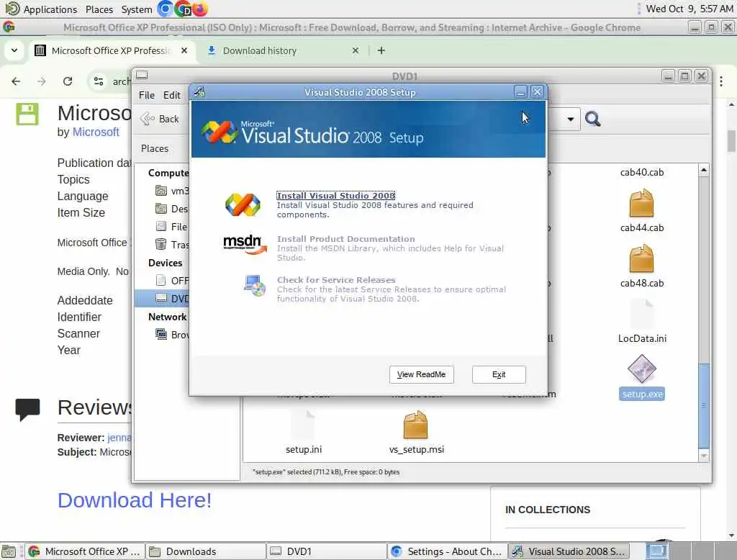Open Browse Network in Places sidebar
The image size is (737, 560).
pyautogui.click(x=171, y=335)
